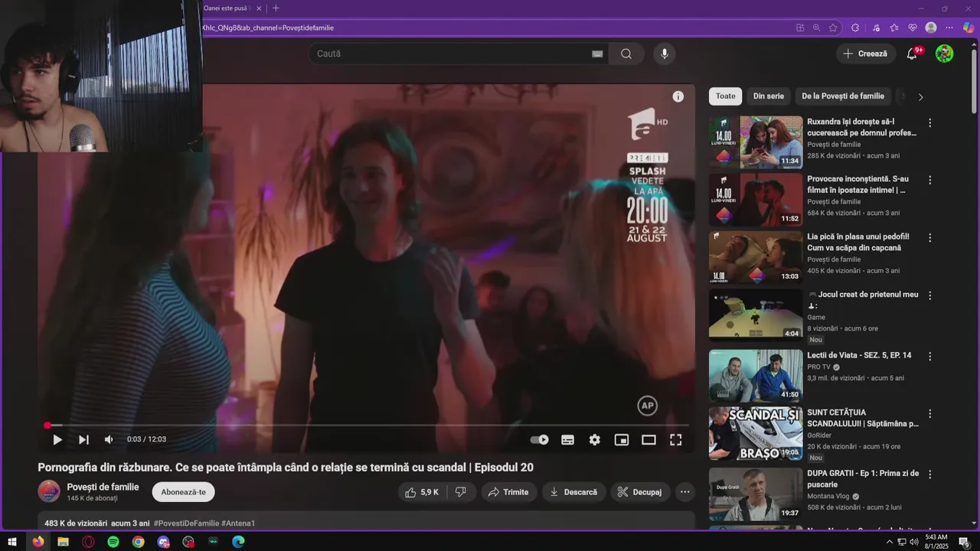Click the #PovestiDeFamilie hashtag
Screen dimensions: 980x551
(186, 523)
